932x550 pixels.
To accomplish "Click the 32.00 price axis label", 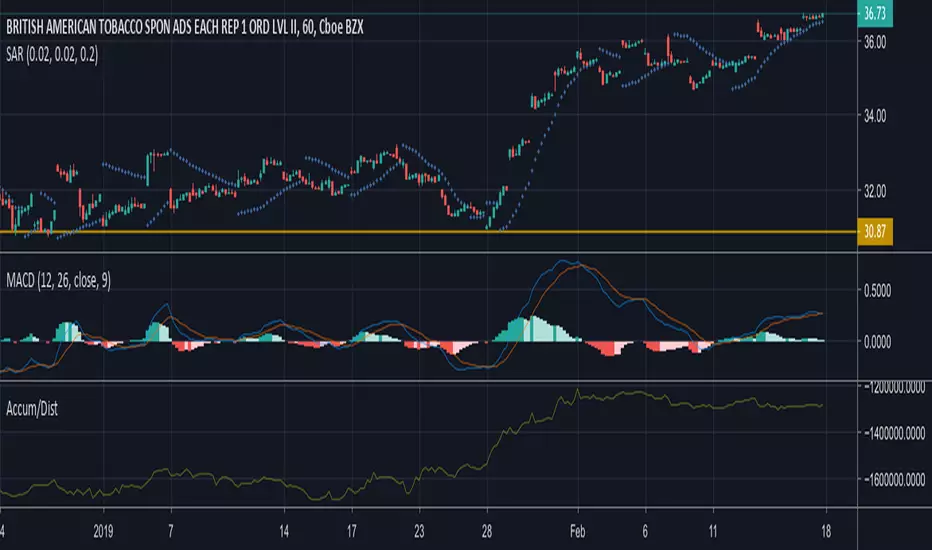I will 875,191.
